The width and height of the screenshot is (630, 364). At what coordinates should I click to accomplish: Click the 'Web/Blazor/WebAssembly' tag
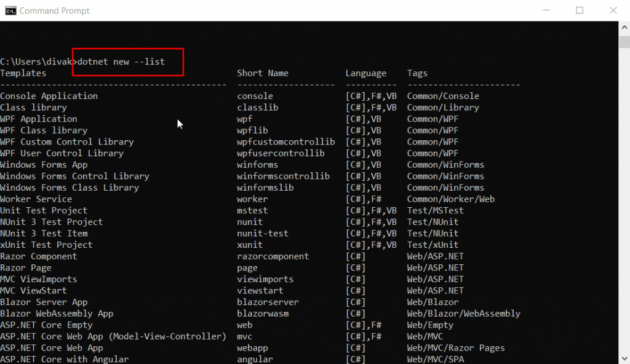464,314
